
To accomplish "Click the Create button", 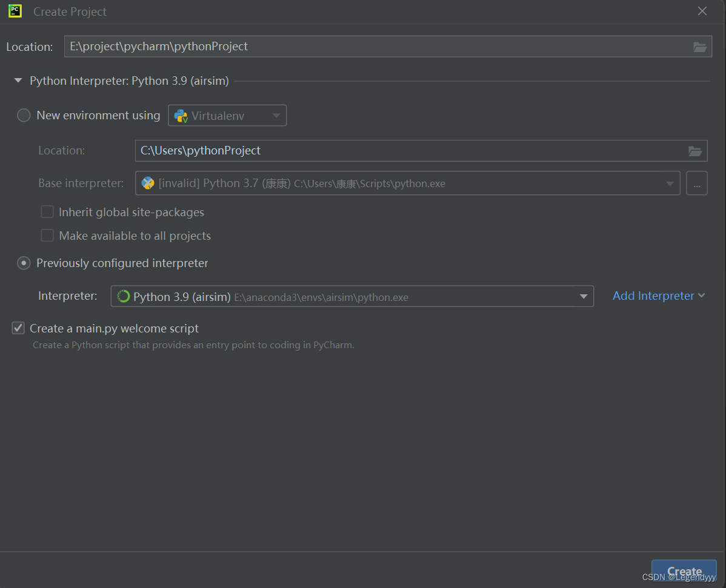I will click(x=684, y=571).
